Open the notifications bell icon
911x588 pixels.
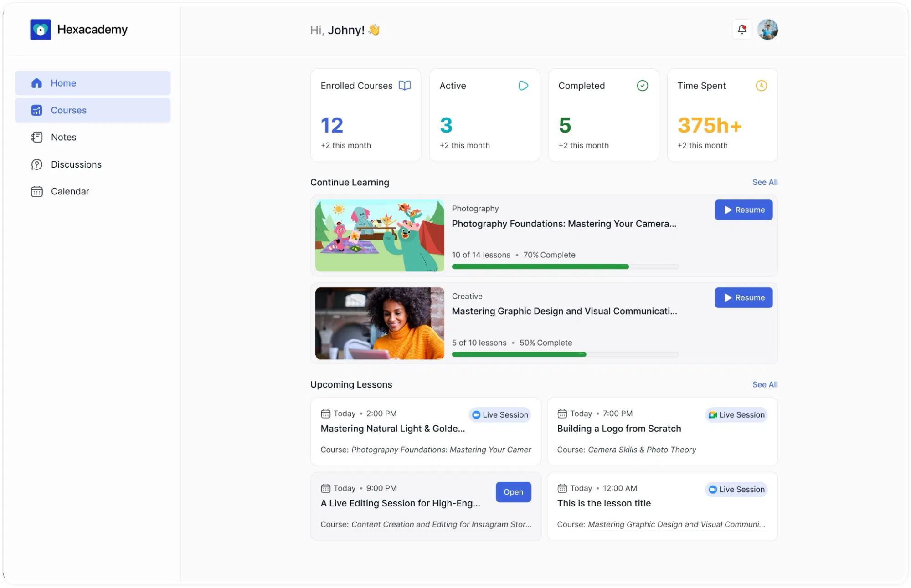coord(741,30)
